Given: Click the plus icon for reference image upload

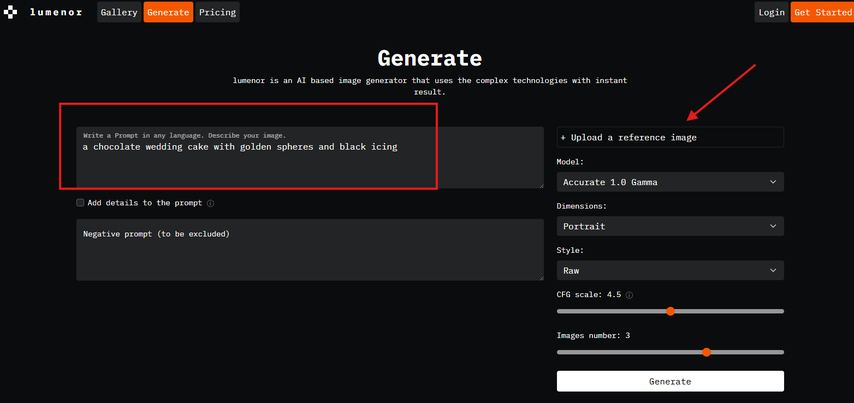Looking at the screenshot, I should point(562,137).
